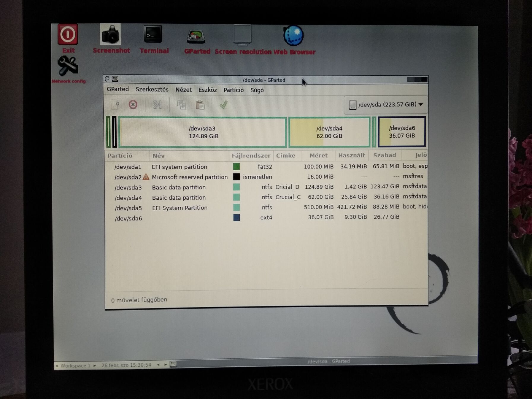Click the /dev/sda - GParted taskbar entry

tap(328, 361)
